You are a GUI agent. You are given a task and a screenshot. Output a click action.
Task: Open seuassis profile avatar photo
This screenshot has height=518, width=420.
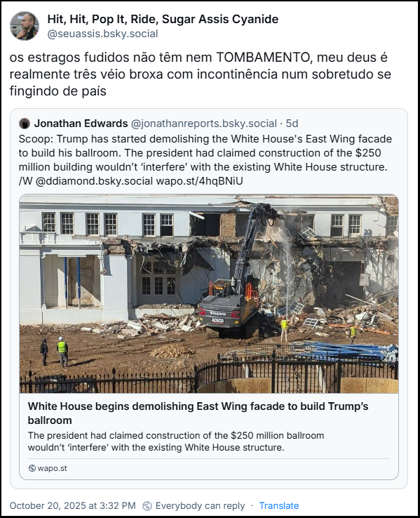(25, 26)
